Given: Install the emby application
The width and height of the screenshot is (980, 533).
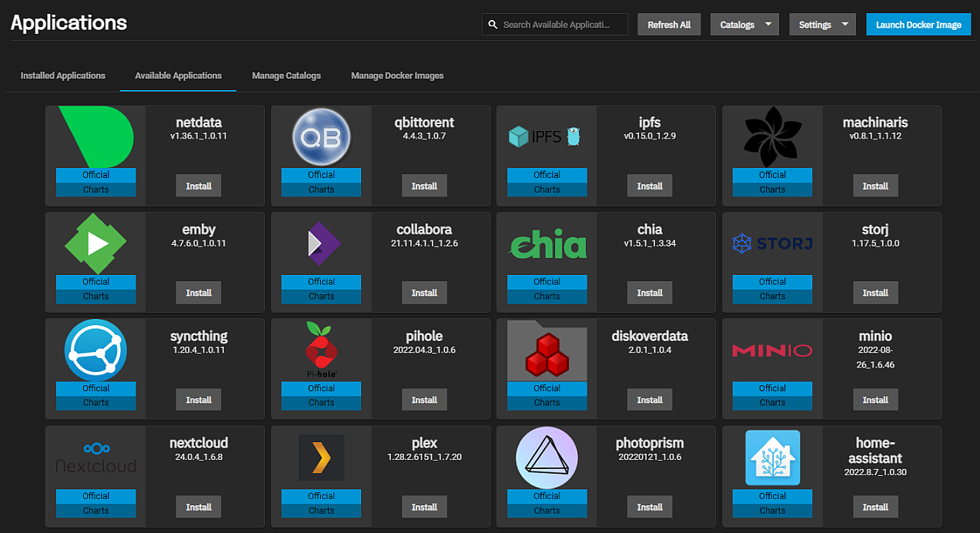Looking at the screenshot, I should pos(199,293).
